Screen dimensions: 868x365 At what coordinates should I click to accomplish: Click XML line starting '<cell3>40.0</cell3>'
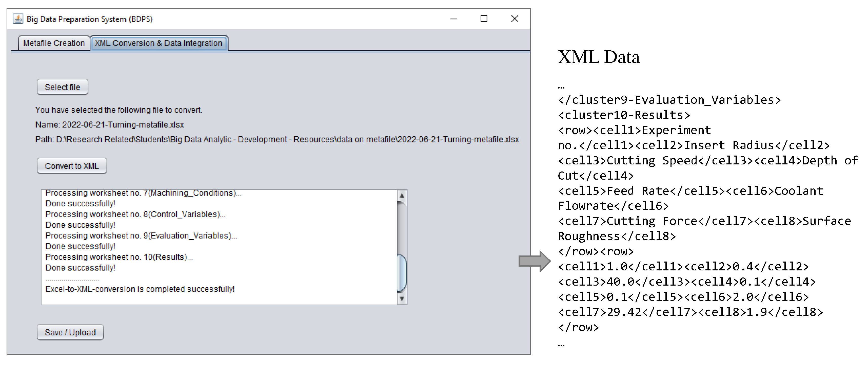(687, 282)
